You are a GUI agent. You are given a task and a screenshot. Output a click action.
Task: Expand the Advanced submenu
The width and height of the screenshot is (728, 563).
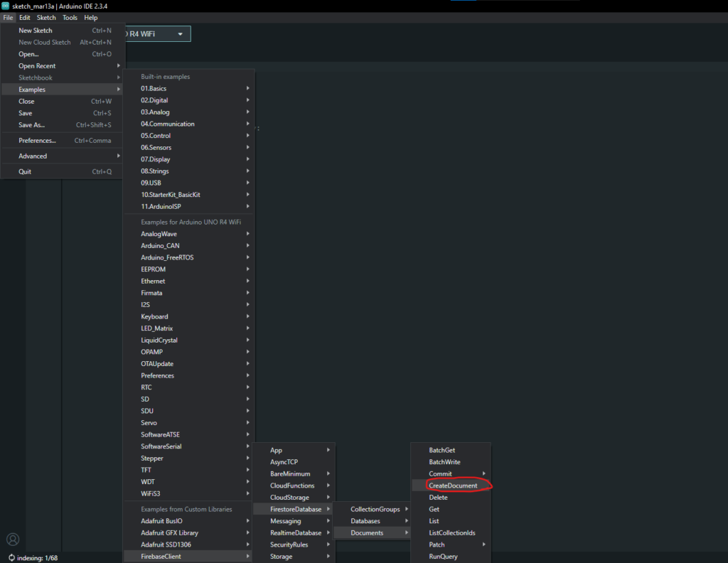point(63,156)
